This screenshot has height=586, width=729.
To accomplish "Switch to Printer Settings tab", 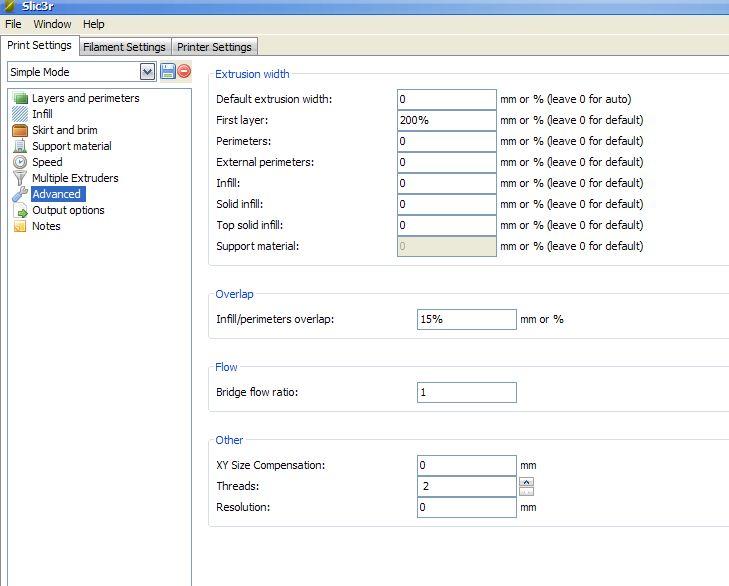I will point(214,47).
